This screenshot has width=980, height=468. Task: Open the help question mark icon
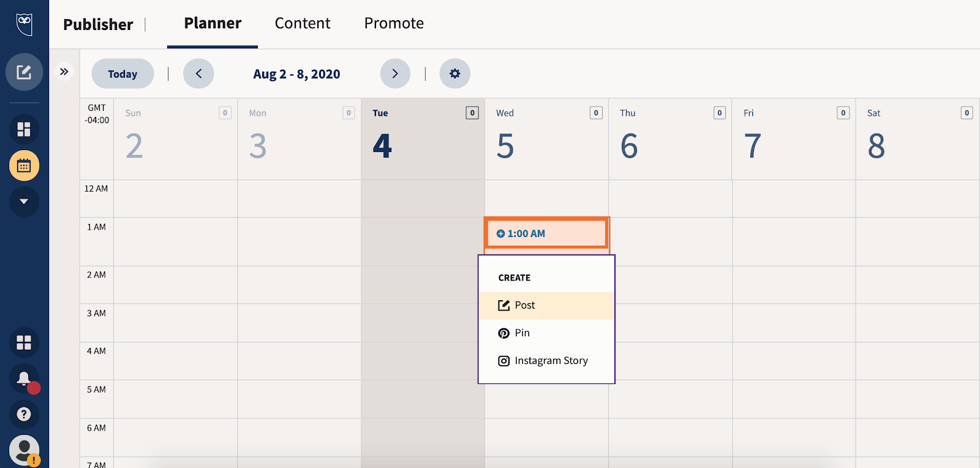pos(24,415)
